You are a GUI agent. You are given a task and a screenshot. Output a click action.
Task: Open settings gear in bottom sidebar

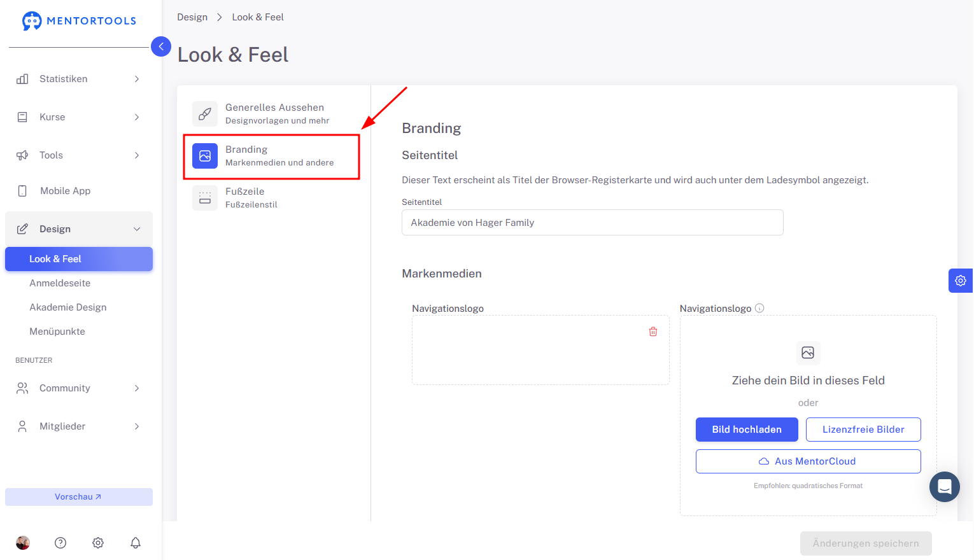98,543
